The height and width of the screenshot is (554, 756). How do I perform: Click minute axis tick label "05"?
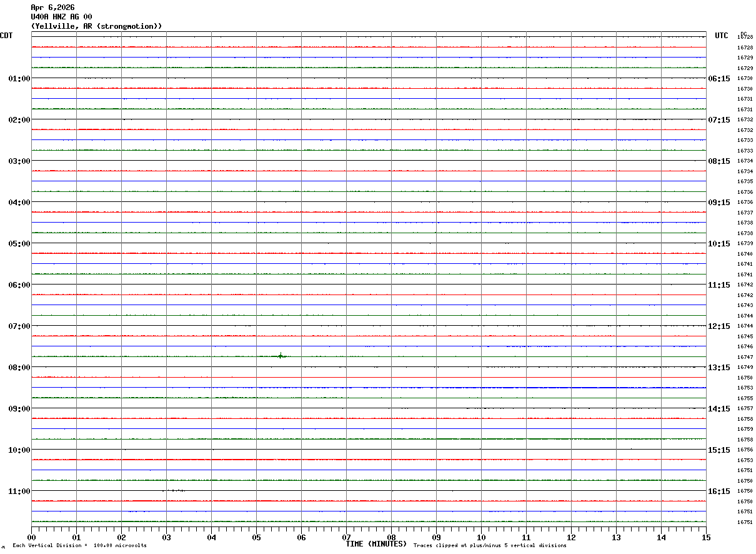(256, 538)
